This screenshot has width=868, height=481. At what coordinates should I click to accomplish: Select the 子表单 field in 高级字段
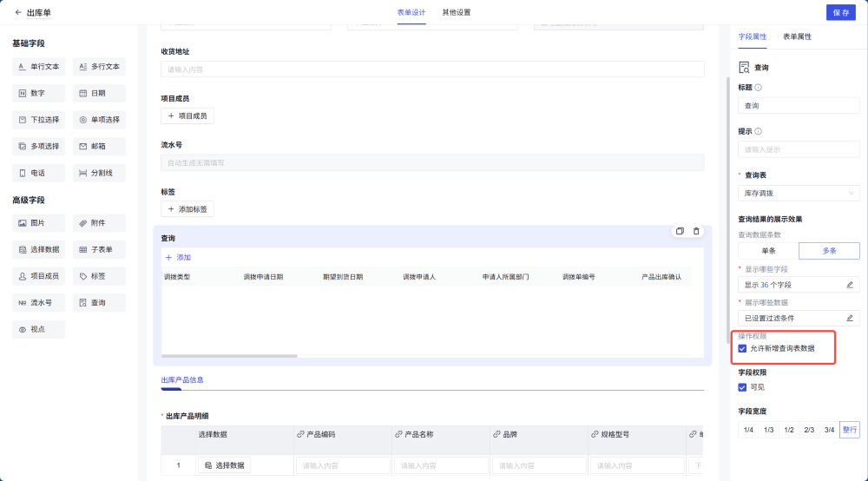click(x=99, y=249)
